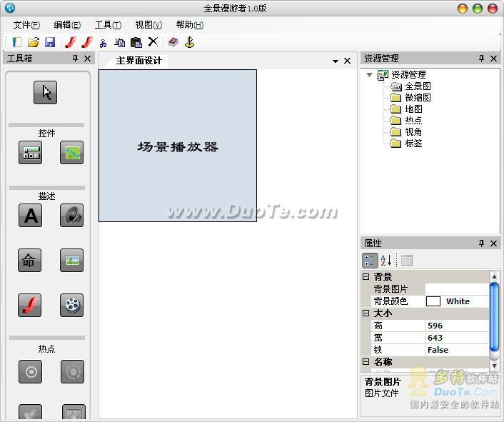Select the 命 naming tool

29,261
